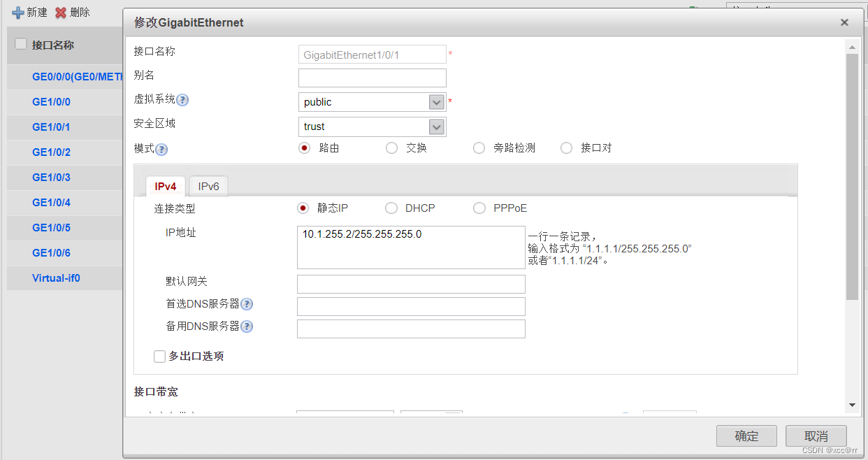Select the 交换 mode radio button
Viewport: 868px width, 460px height.
[391, 148]
